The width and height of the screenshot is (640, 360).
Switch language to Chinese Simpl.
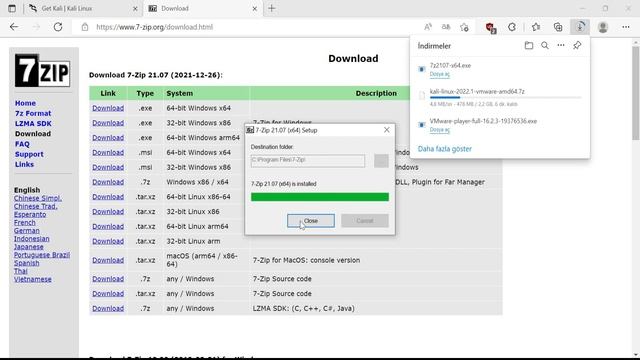click(x=38, y=198)
